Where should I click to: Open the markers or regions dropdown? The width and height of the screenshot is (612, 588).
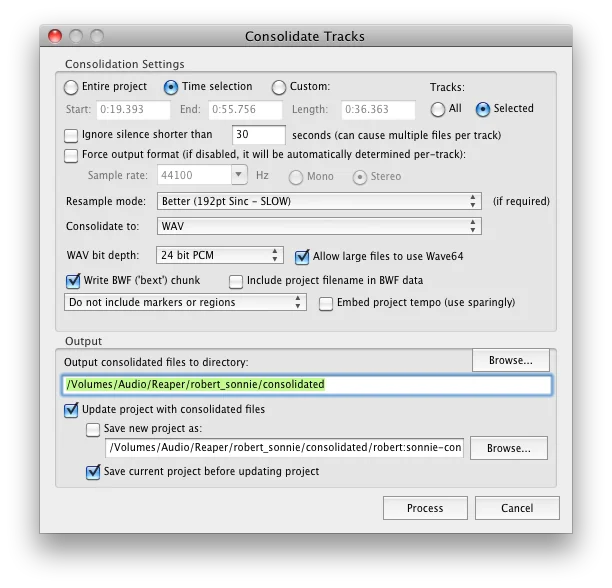tap(185, 302)
